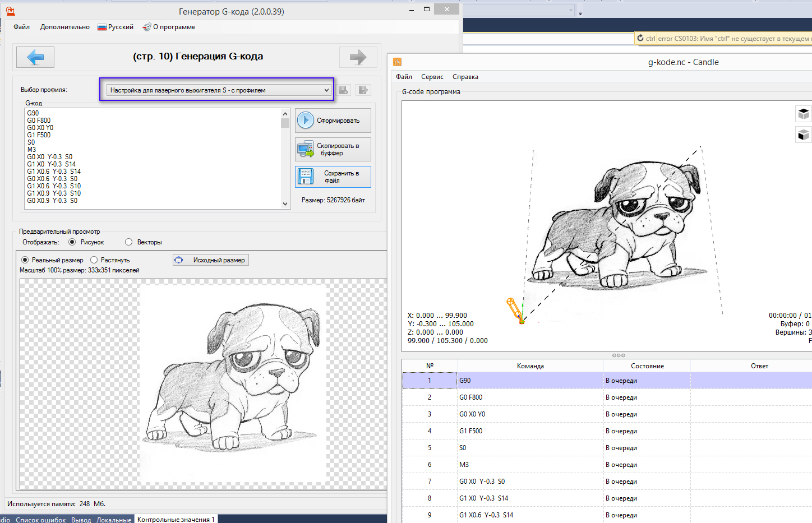812x523 pixels.
Task: Select G0 F800 command in Candle row 2
Action: [x=530, y=397]
